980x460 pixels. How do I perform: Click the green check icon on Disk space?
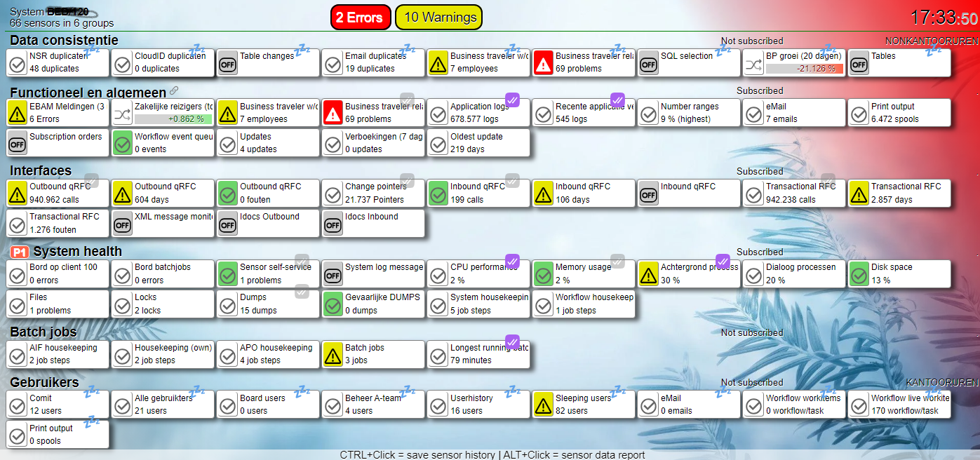pyautogui.click(x=859, y=274)
